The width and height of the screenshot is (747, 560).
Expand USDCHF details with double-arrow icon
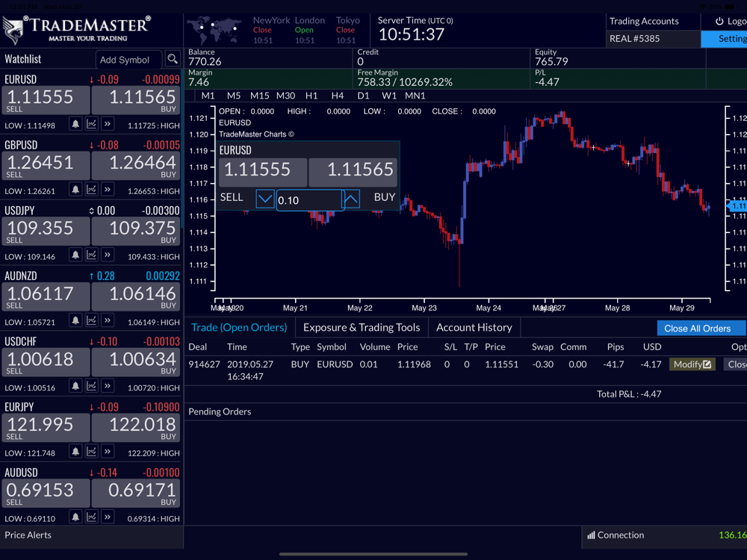[108, 386]
